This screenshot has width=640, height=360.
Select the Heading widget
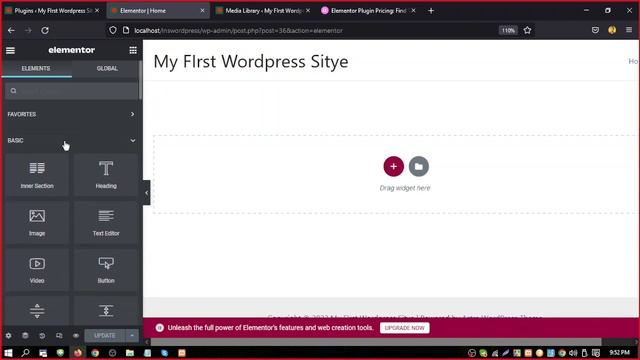point(106,175)
